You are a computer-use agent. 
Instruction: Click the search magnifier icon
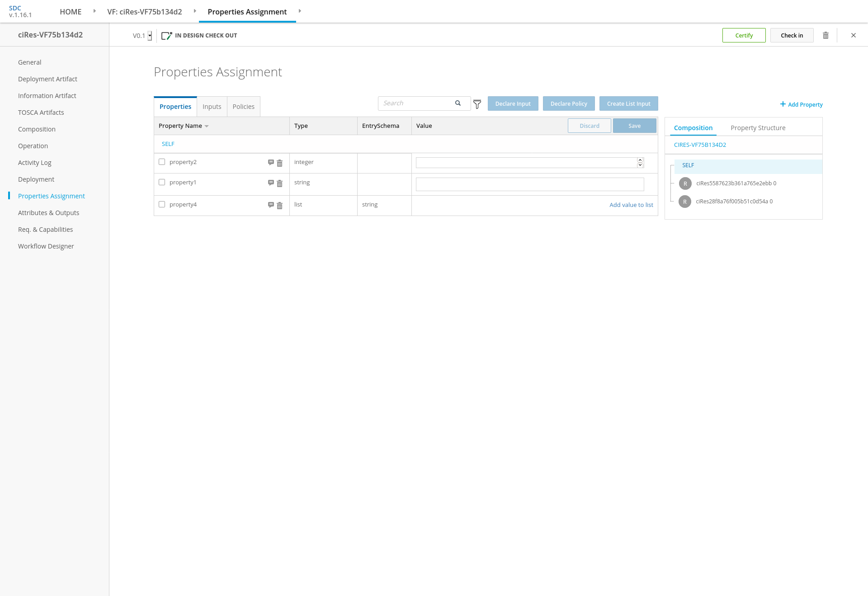(x=458, y=103)
